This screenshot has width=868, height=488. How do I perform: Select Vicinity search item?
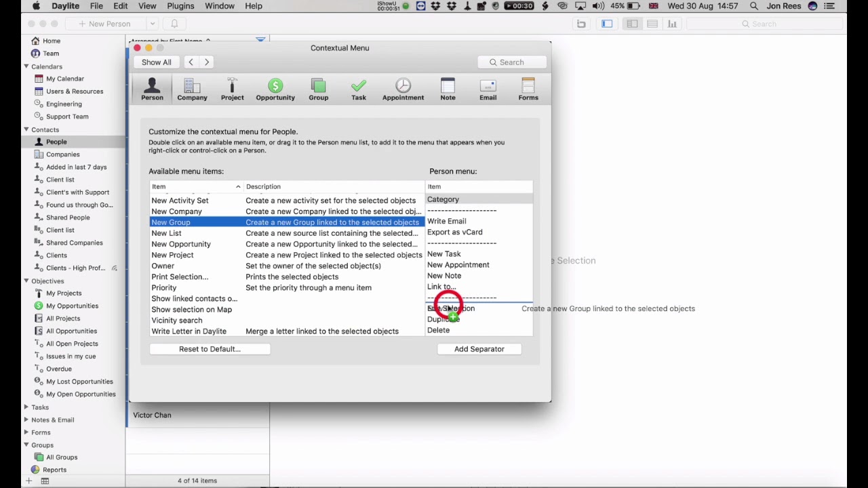(287, 320)
